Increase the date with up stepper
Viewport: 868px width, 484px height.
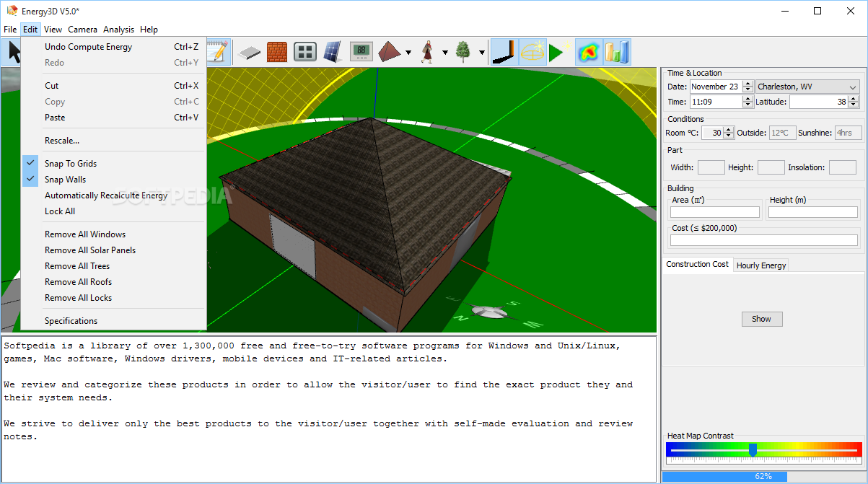point(748,83)
